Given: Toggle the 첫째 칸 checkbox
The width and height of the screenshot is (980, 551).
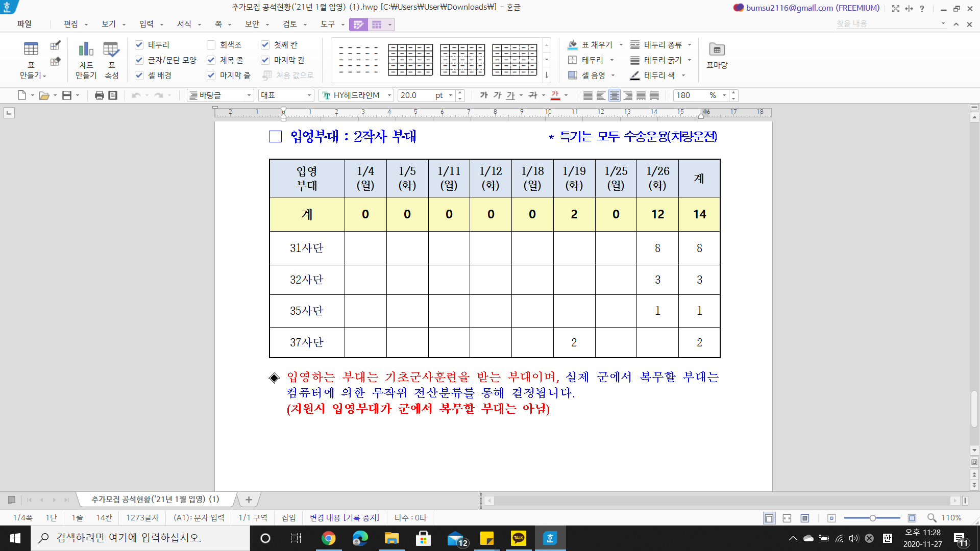Looking at the screenshot, I should point(265,45).
